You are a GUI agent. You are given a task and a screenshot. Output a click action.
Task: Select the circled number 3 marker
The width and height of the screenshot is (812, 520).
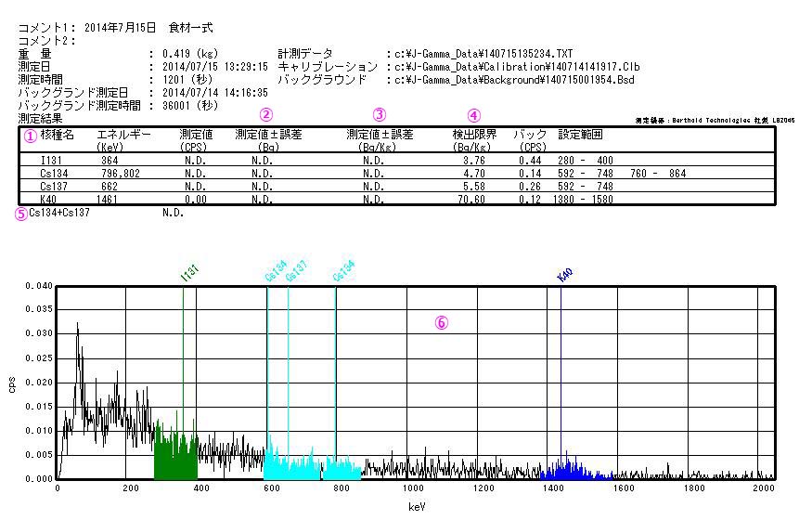click(379, 114)
